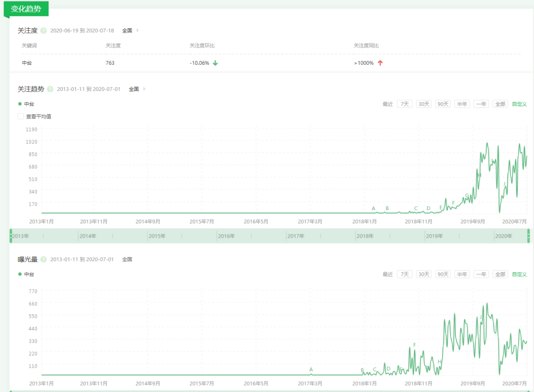Click the left handle of the year range slider
Viewport: 534px width, 392px height.
10,236
